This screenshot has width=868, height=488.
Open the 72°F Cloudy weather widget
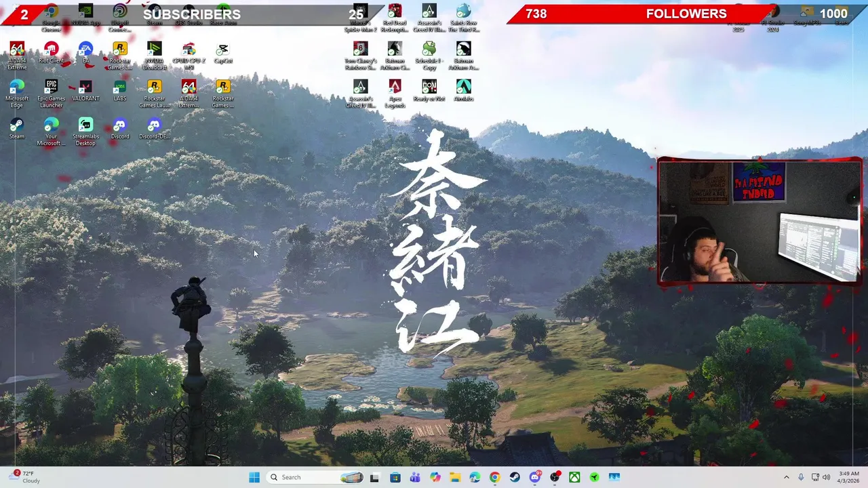point(26,477)
